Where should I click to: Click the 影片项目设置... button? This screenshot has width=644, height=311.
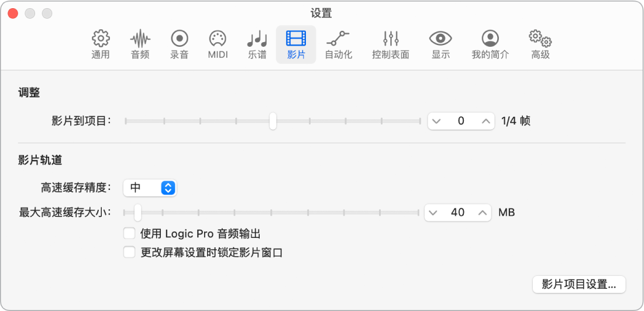578,284
